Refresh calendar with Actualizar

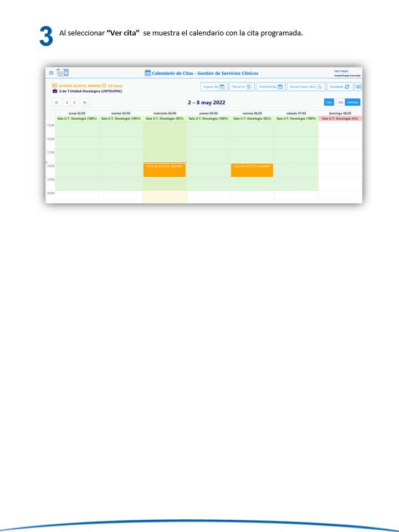tap(340, 86)
